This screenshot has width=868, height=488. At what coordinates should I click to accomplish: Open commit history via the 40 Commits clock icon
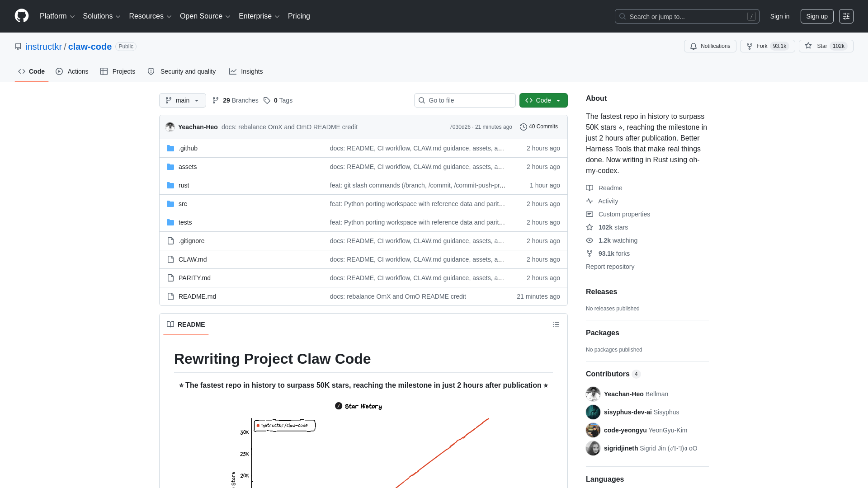click(524, 127)
